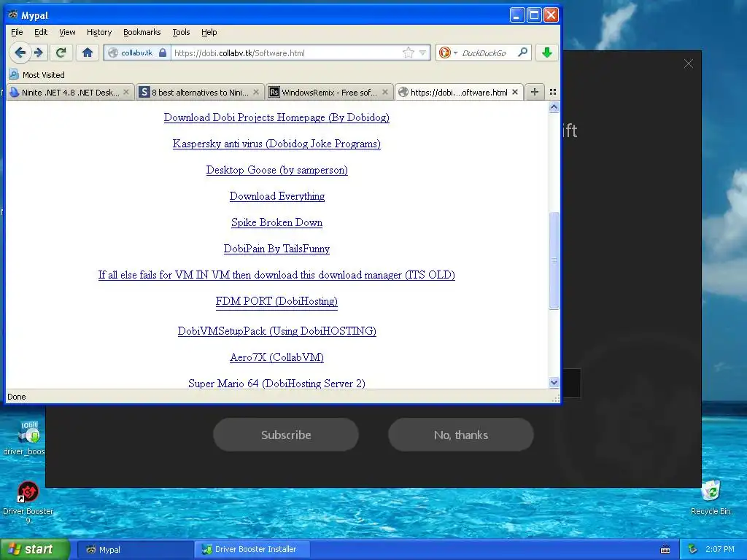Close the 8 best alternatives tab
Image resolution: width=747 pixels, height=560 pixels.
point(256,92)
